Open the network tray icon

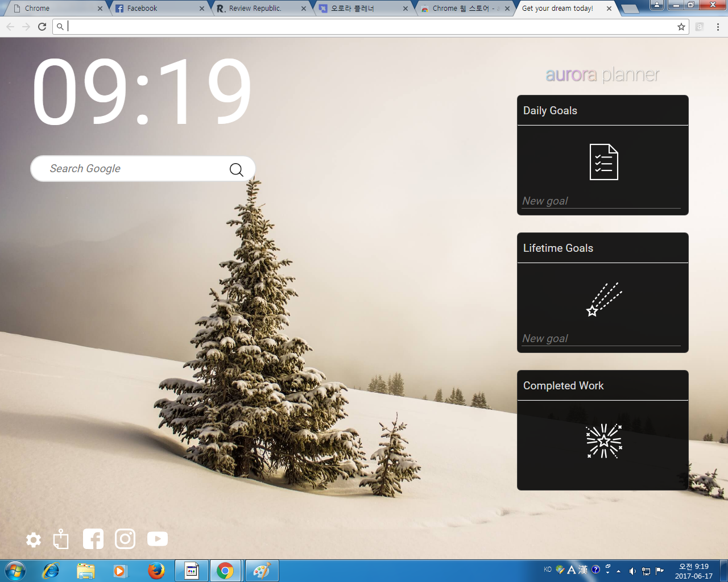point(646,571)
